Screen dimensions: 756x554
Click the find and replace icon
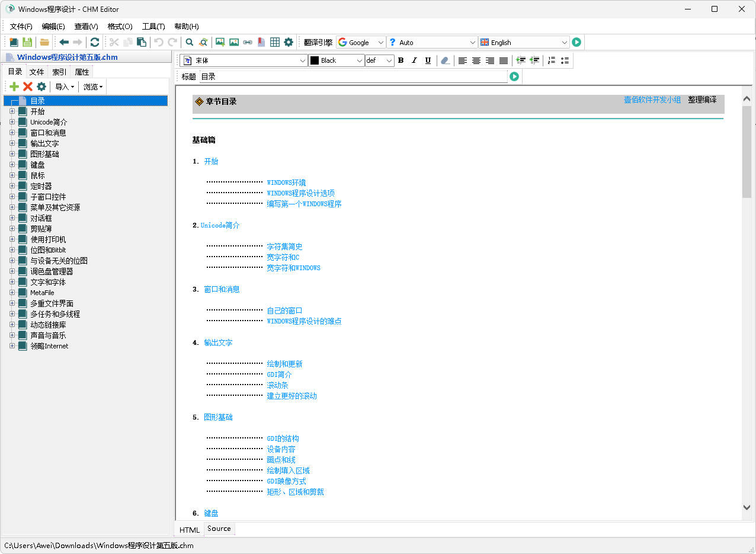[x=203, y=42]
